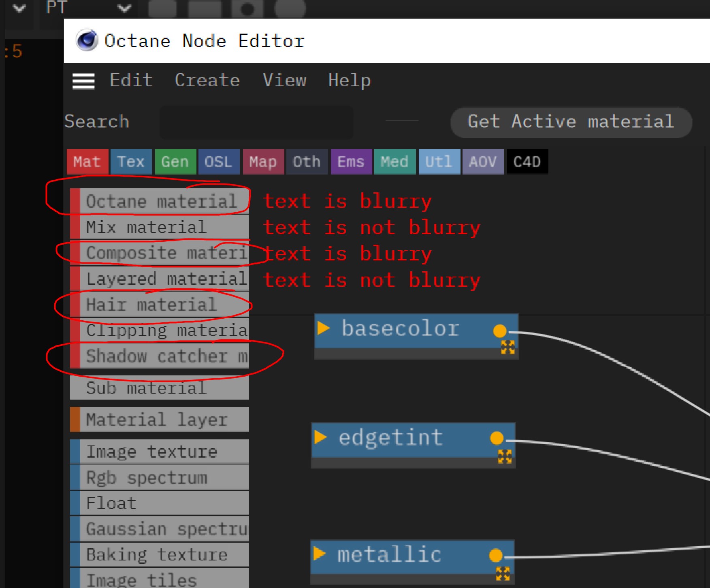The height and width of the screenshot is (588, 710).
Task: Open the View menu
Action: pyautogui.click(x=284, y=80)
